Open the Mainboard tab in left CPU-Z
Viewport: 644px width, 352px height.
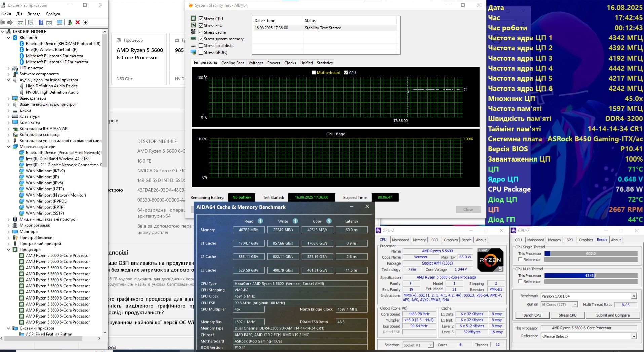(400, 240)
